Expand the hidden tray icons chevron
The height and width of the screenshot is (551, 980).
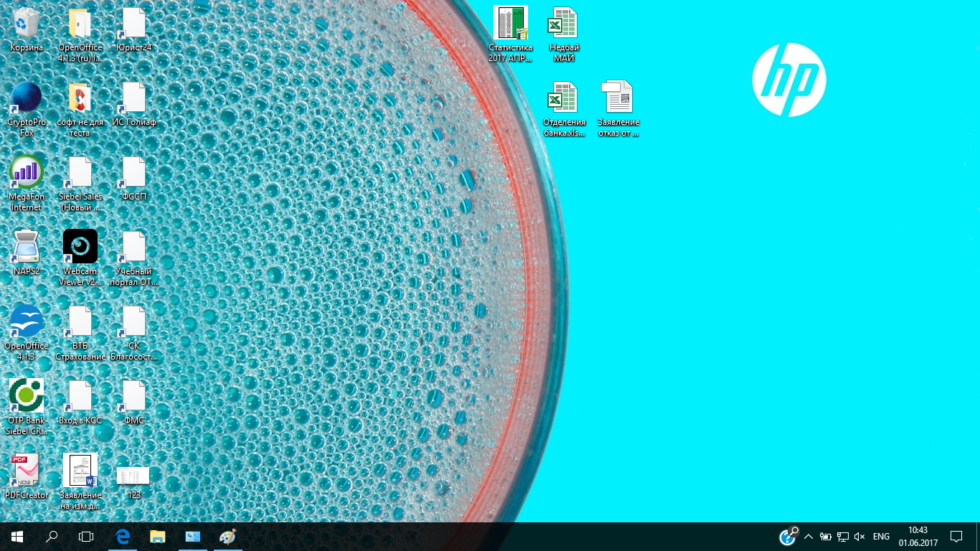[809, 537]
